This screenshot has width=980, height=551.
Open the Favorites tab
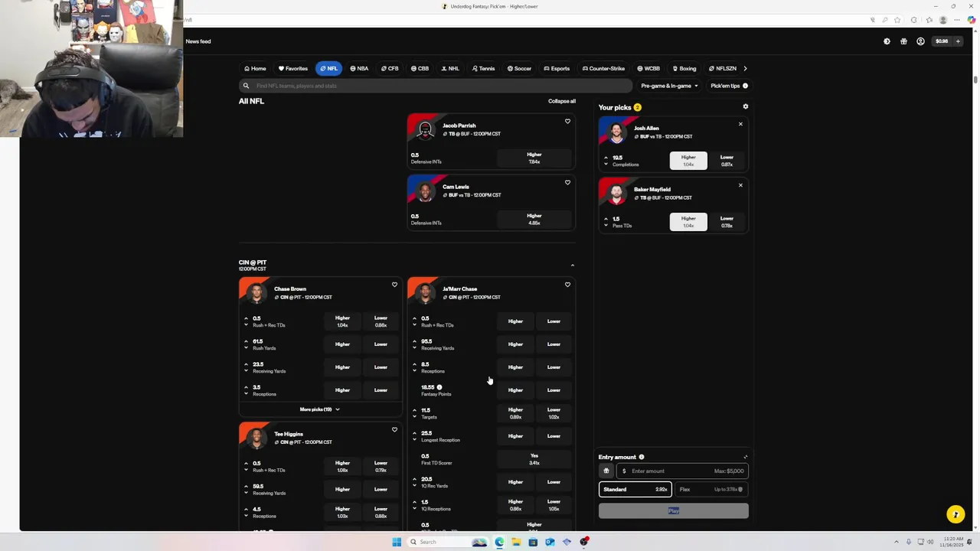[292, 68]
